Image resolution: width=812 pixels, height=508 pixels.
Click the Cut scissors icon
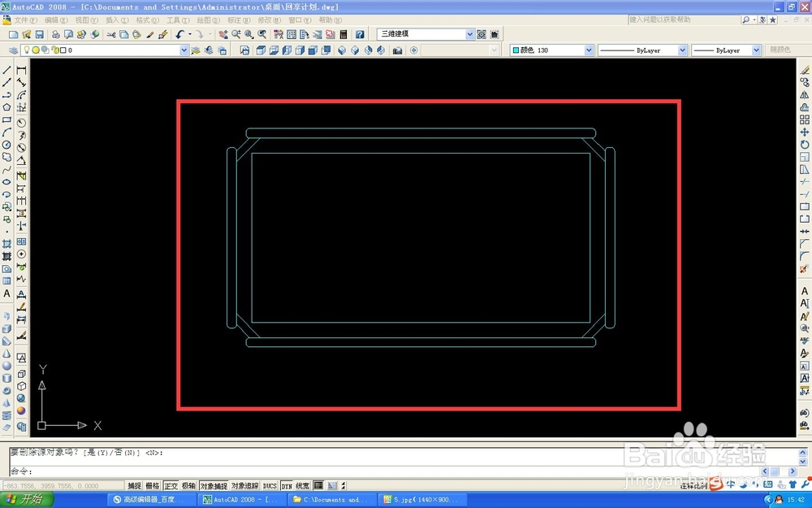[x=110, y=34]
